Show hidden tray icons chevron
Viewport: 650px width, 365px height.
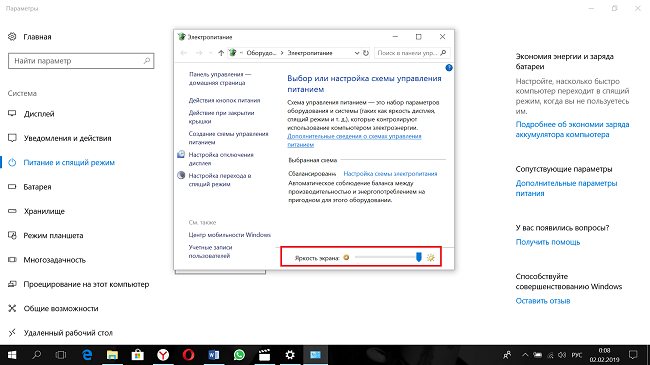point(525,355)
